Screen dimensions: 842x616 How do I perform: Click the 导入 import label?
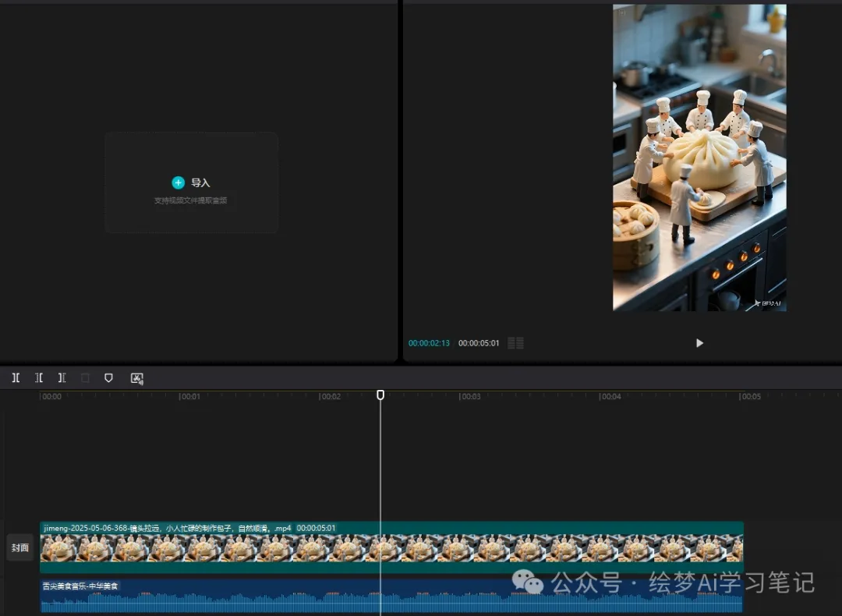click(200, 182)
